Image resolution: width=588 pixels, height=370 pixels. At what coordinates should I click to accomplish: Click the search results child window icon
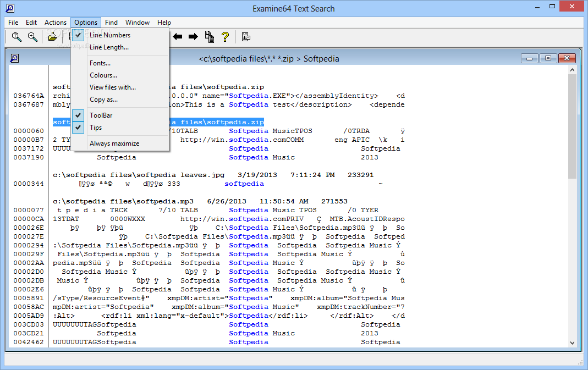pyautogui.click(x=14, y=58)
